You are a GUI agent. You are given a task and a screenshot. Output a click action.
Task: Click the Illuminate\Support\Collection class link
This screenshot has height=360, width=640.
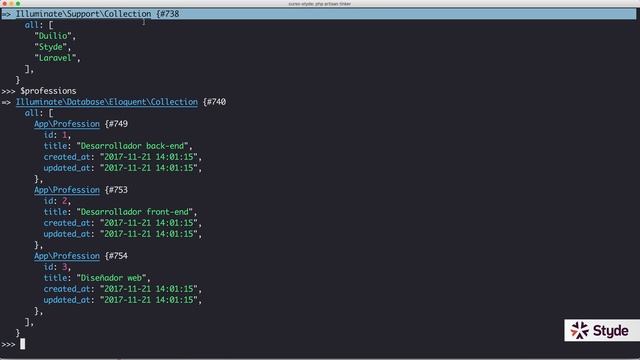pyautogui.click(x=84, y=14)
